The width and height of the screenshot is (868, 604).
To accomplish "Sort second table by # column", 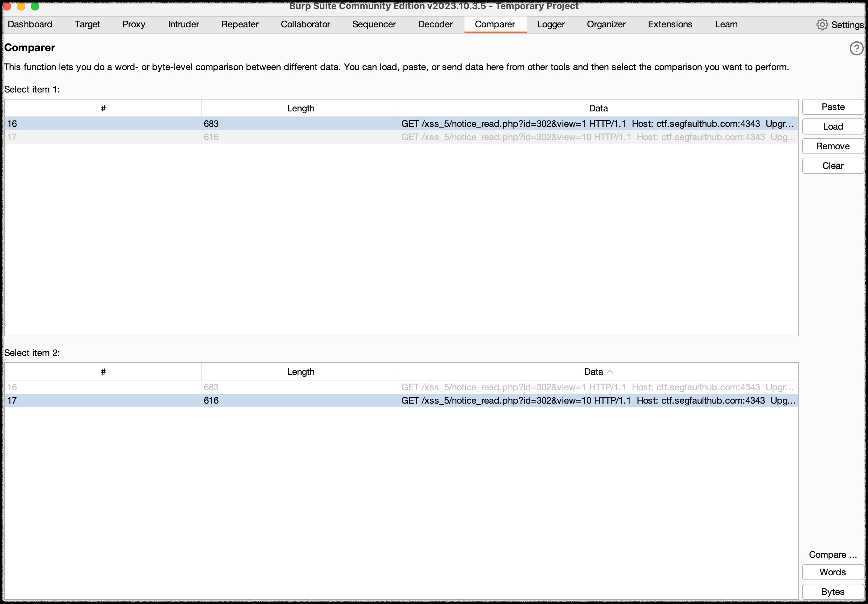I will (x=103, y=372).
